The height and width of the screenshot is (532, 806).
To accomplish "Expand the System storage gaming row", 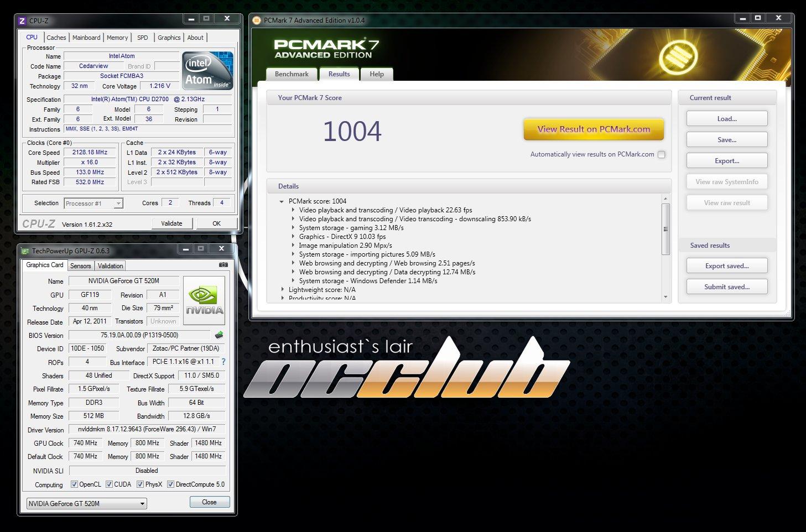I will pyautogui.click(x=293, y=228).
